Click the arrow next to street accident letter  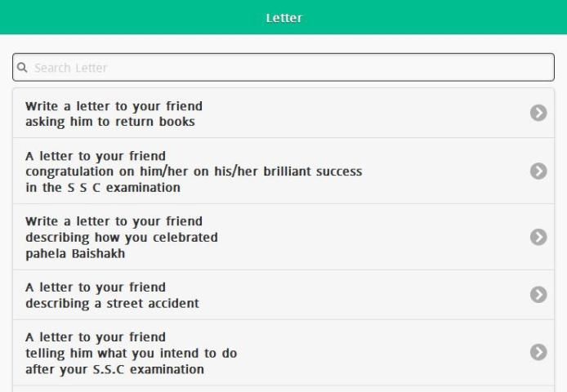(538, 295)
